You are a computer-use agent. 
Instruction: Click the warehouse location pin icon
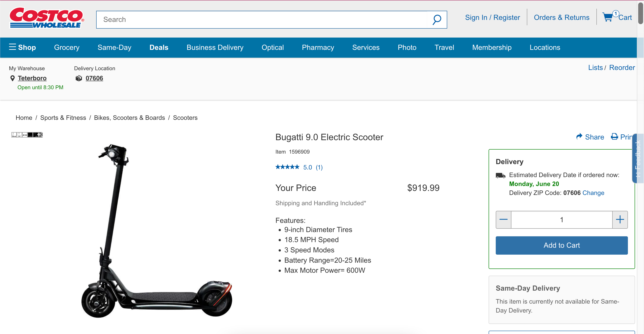[12, 78]
